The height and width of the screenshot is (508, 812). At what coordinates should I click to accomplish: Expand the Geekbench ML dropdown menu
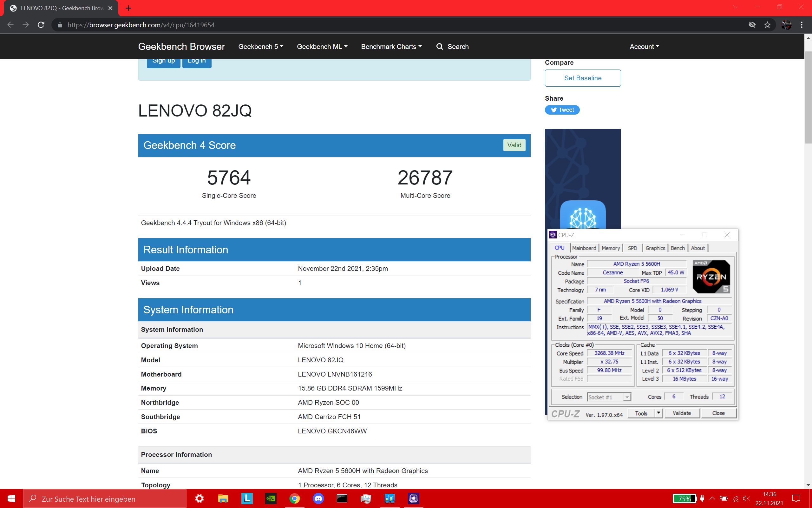pyautogui.click(x=322, y=47)
